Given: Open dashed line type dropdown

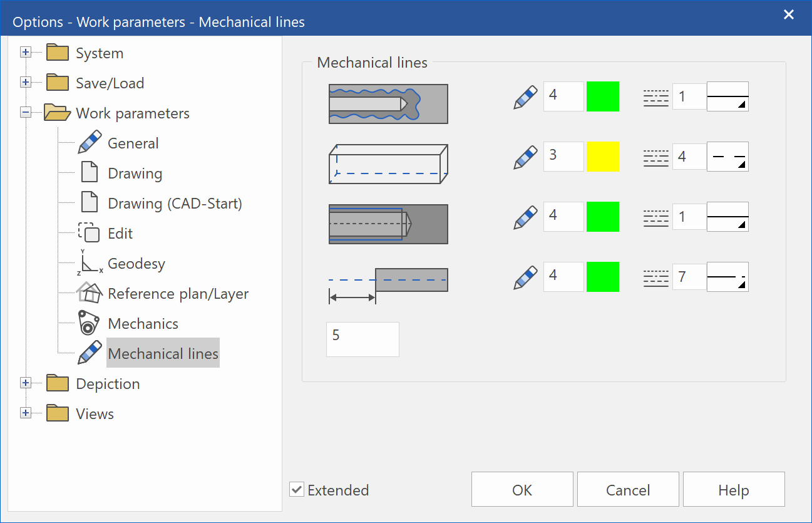Looking at the screenshot, I should 727,157.
